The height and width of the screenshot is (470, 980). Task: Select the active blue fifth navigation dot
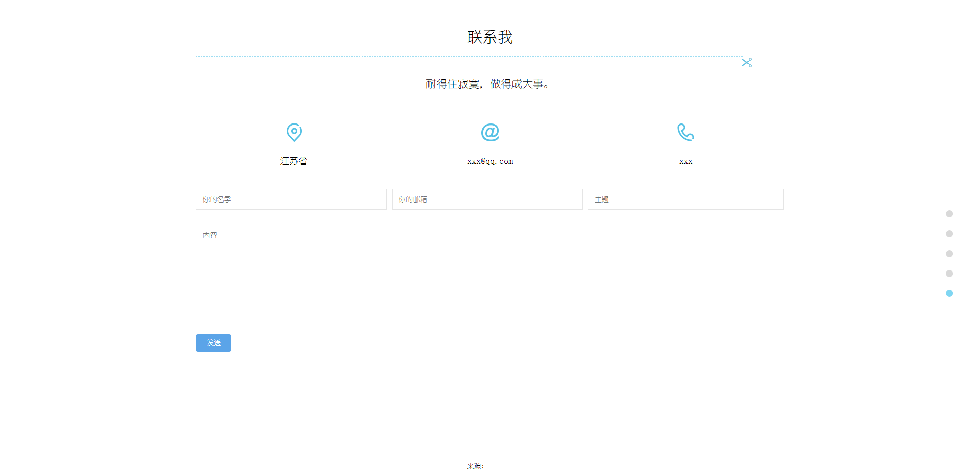pyautogui.click(x=949, y=293)
